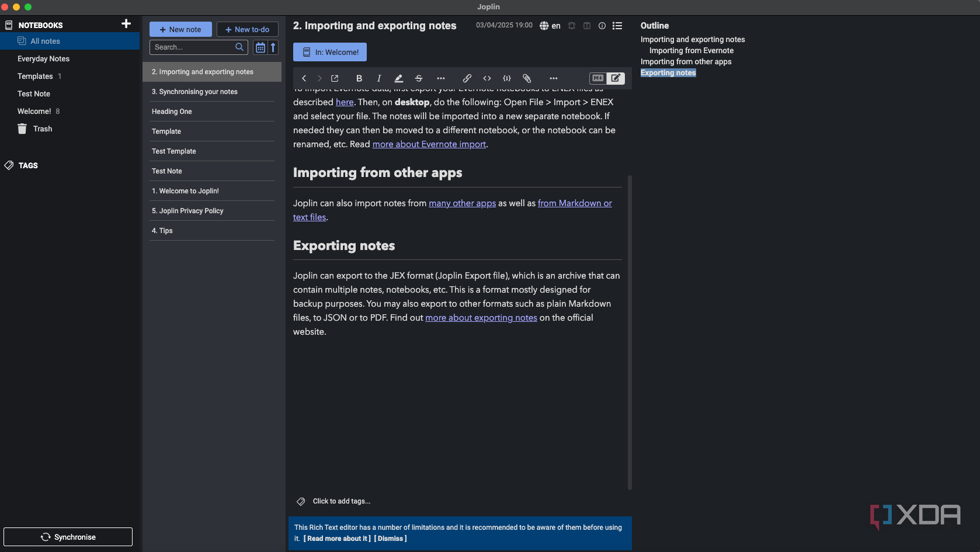Viewport: 980px width, 552px height.
Task: Jump to 'Importing from other apps' outline entry
Action: click(686, 62)
